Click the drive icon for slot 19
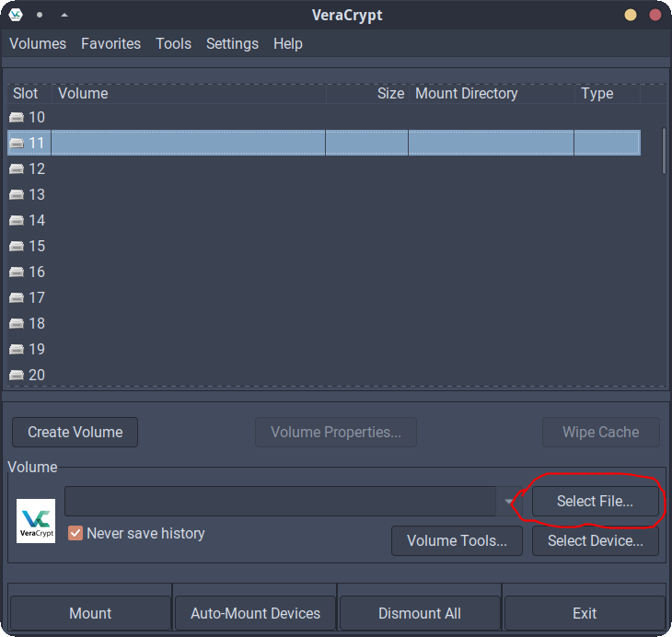The width and height of the screenshot is (672, 637). pyautogui.click(x=17, y=350)
